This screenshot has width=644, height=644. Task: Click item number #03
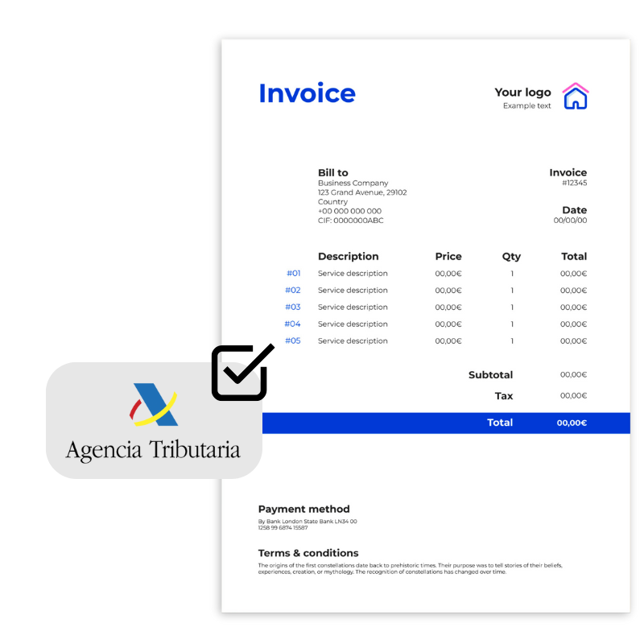point(293,308)
